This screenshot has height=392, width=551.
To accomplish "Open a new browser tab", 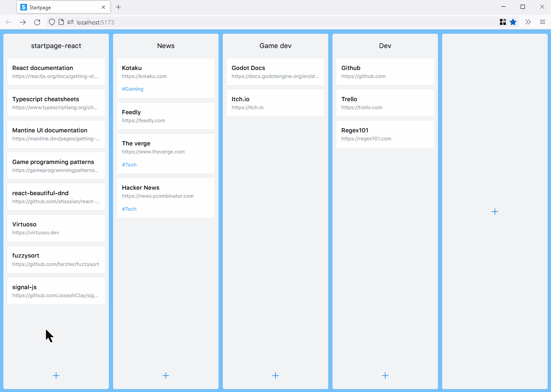I will pos(119,7).
